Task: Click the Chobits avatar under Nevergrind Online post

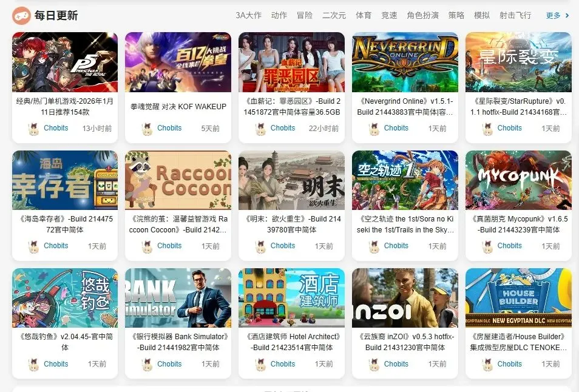Action: click(374, 129)
